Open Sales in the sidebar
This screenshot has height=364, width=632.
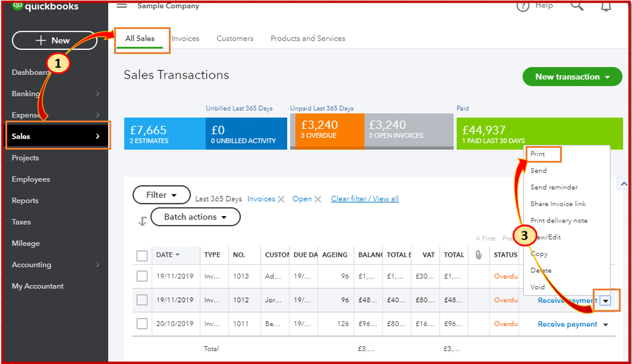click(x=57, y=136)
